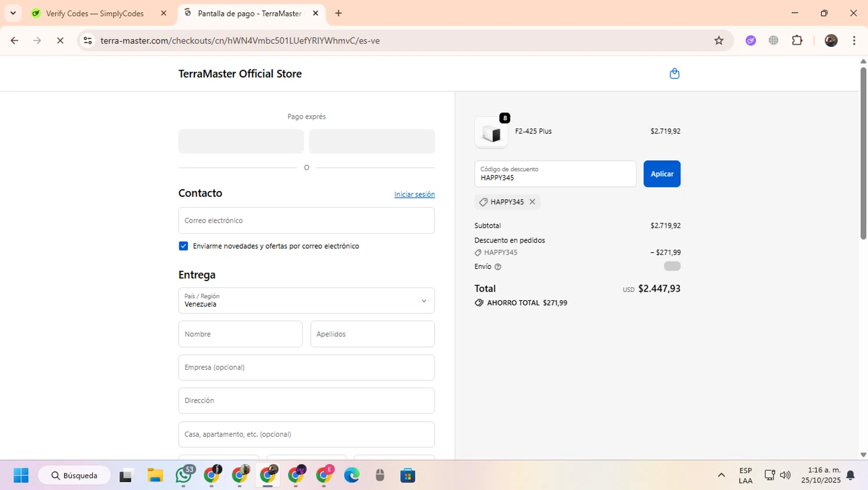Toggle the email news and offers checkbox
The image size is (868, 490).
click(x=183, y=246)
